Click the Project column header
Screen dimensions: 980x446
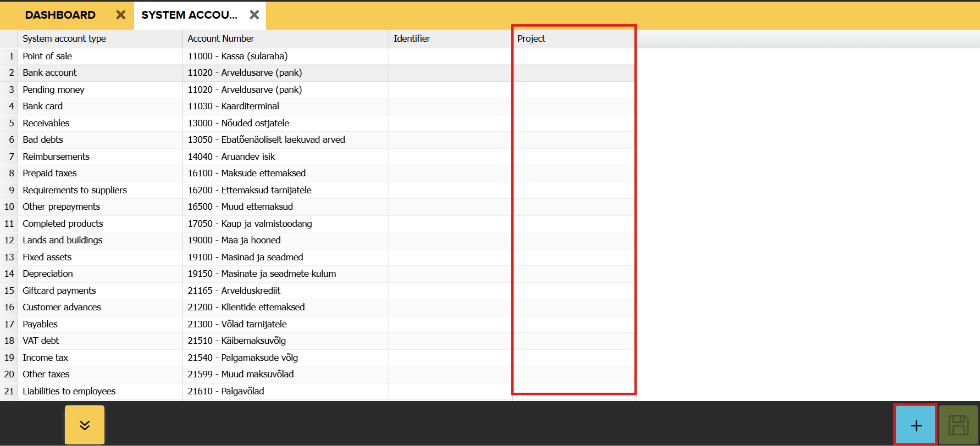[531, 38]
